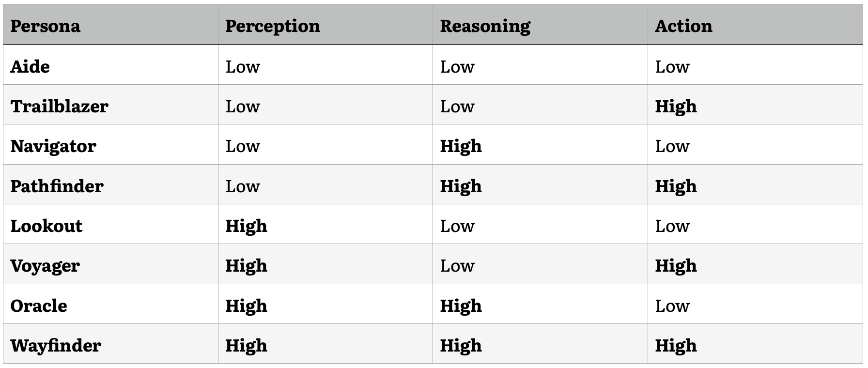Click the Action column header
This screenshot has width=868, height=368.
[x=683, y=26]
